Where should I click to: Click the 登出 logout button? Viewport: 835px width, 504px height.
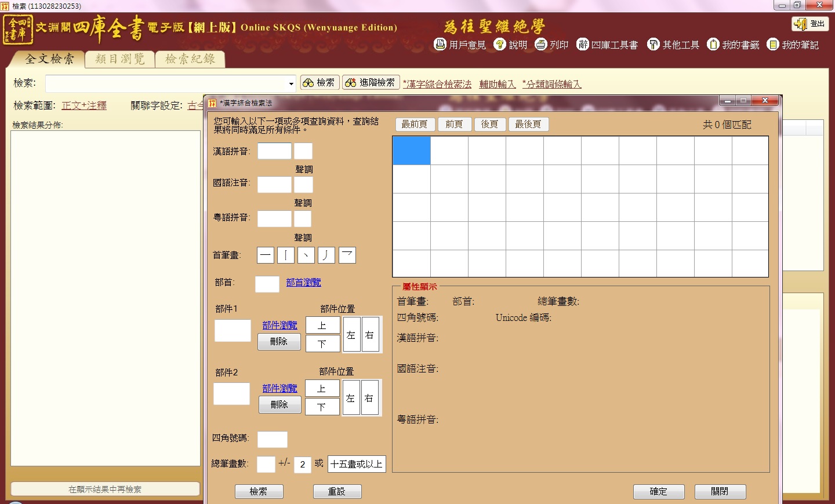pyautogui.click(x=810, y=24)
